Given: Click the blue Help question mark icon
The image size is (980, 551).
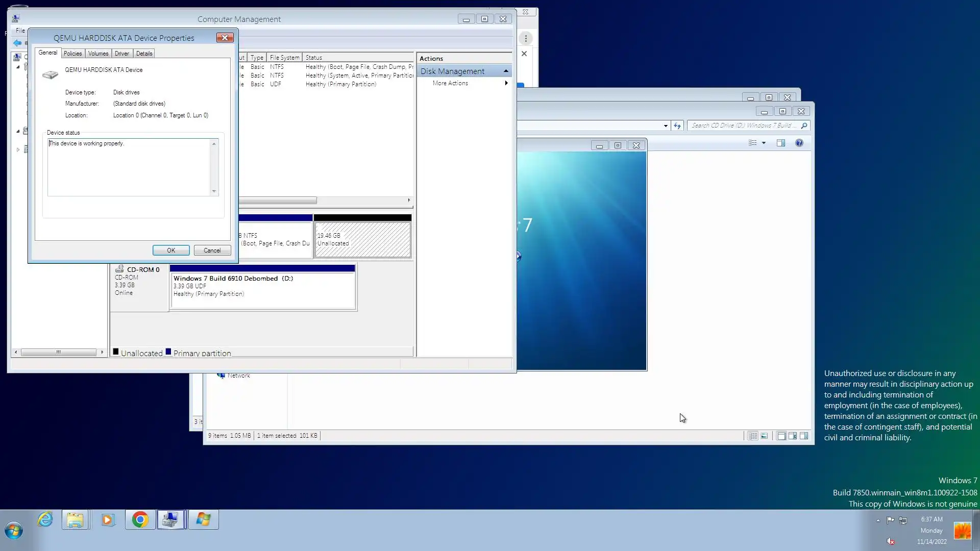Looking at the screenshot, I should pyautogui.click(x=799, y=143).
